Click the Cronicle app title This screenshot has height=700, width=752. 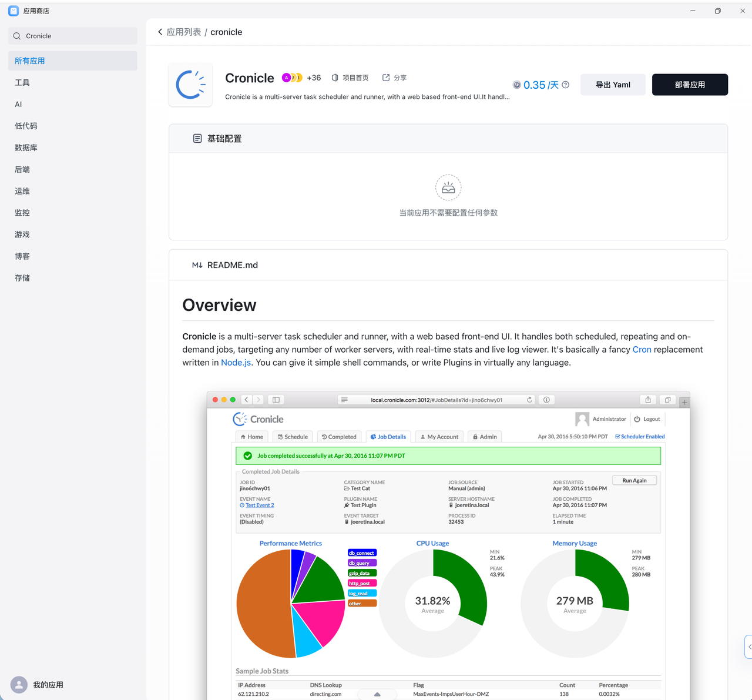(250, 78)
